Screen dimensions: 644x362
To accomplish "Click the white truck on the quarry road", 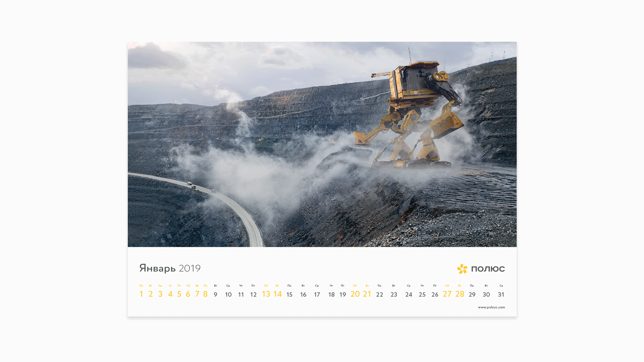I will coord(190,184).
